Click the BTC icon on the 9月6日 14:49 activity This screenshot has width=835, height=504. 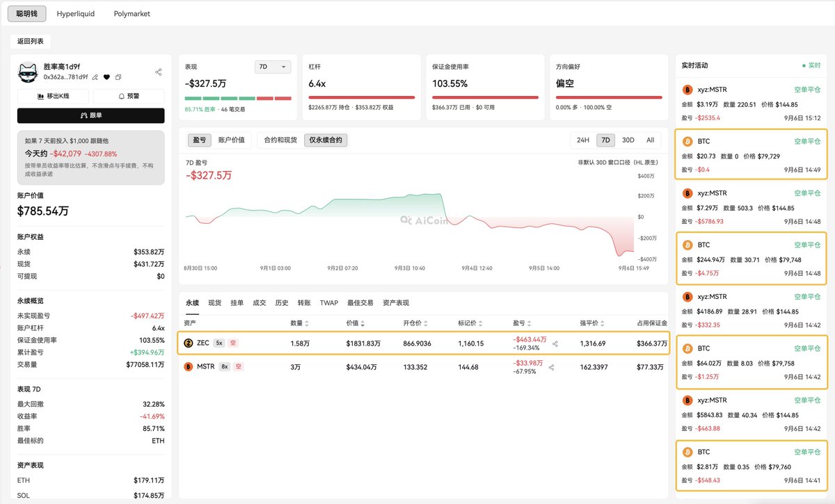(687, 141)
